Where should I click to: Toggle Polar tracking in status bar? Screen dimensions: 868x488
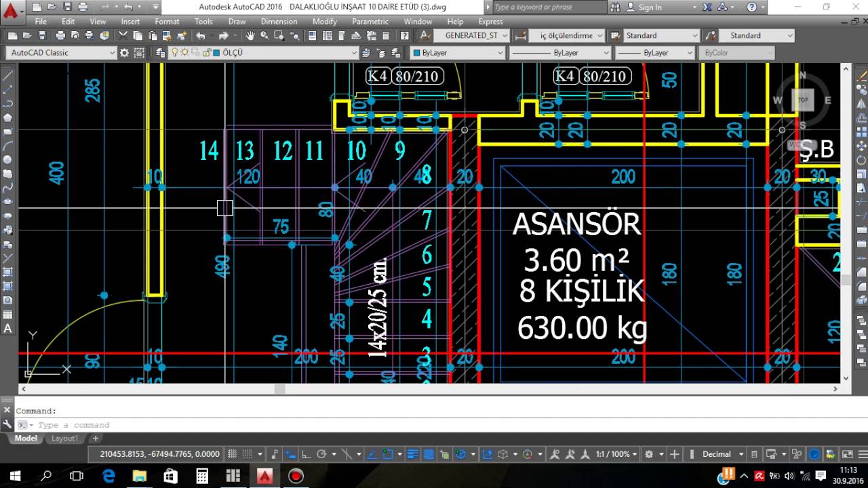[x=321, y=453]
